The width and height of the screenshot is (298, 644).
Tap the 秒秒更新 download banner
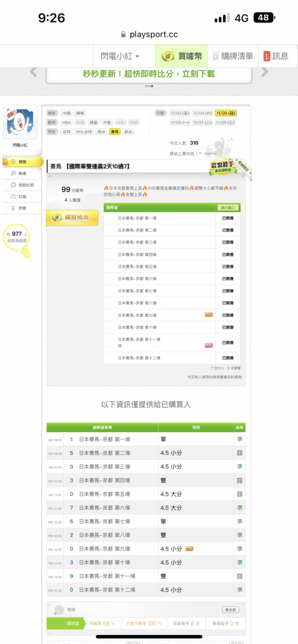tap(148, 74)
